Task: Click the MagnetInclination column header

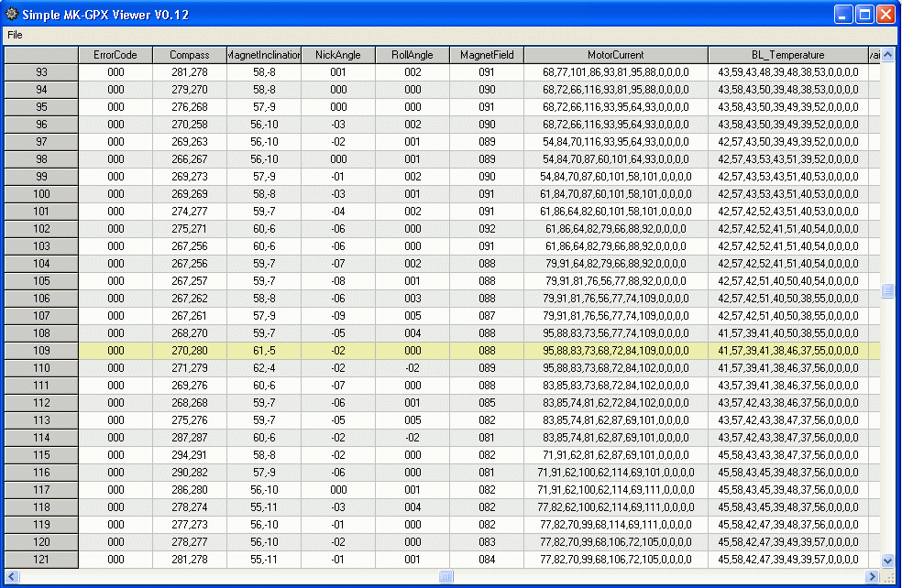Action: click(x=264, y=55)
